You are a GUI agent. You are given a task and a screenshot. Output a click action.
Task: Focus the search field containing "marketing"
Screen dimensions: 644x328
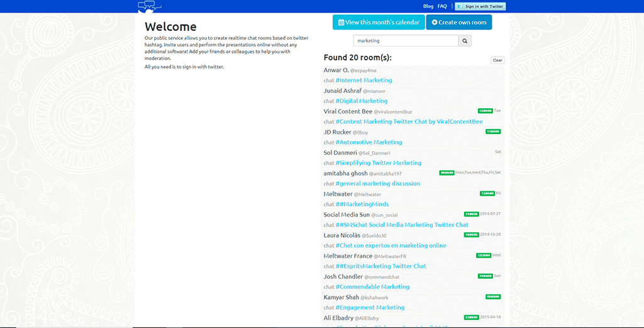(406, 41)
